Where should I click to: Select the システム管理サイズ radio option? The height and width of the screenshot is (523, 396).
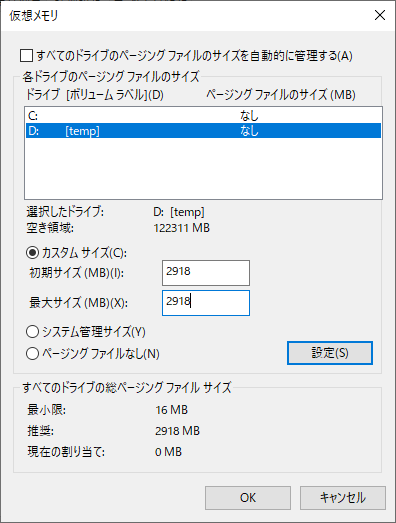pyautogui.click(x=32, y=332)
